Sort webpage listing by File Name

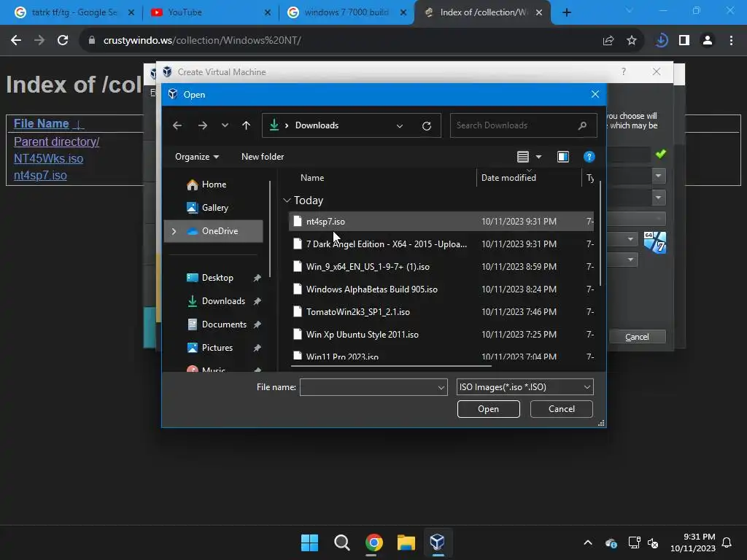pos(42,123)
